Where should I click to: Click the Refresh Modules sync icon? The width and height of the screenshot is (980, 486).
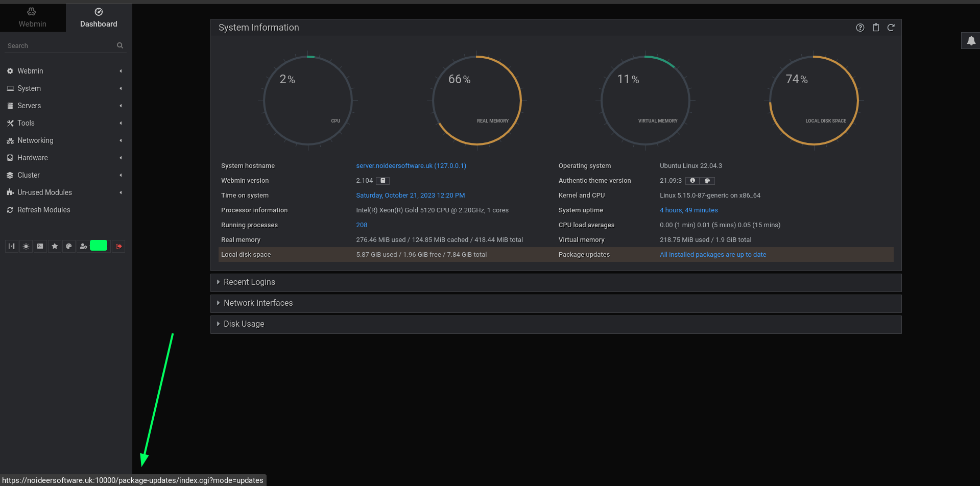click(x=10, y=210)
